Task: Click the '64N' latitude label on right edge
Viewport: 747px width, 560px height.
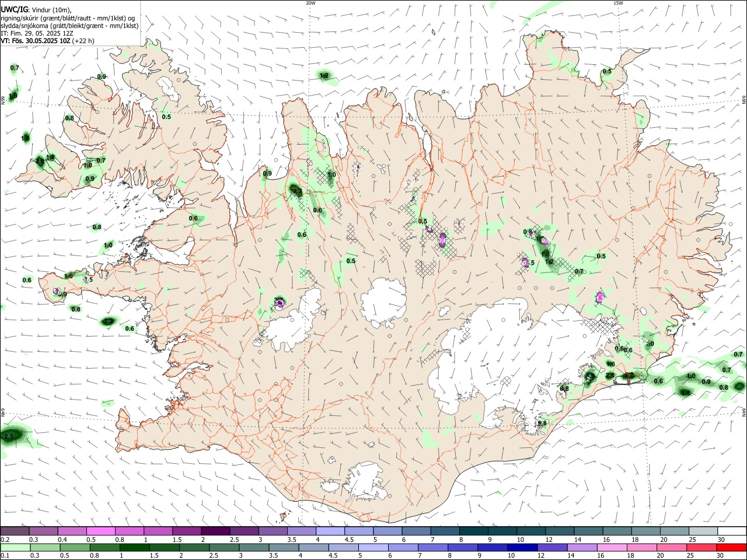Action: click(744, 412)
